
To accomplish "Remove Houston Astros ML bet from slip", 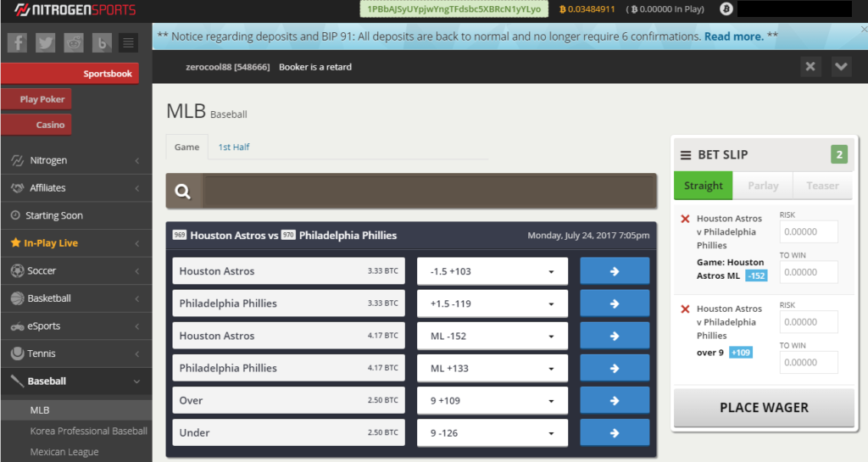I will point(685,219).
